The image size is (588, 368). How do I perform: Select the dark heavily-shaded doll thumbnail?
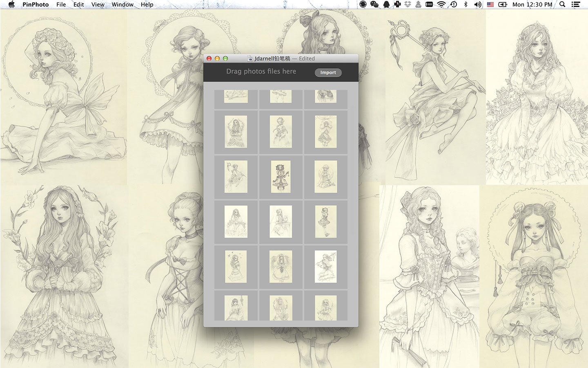point(281,177)
